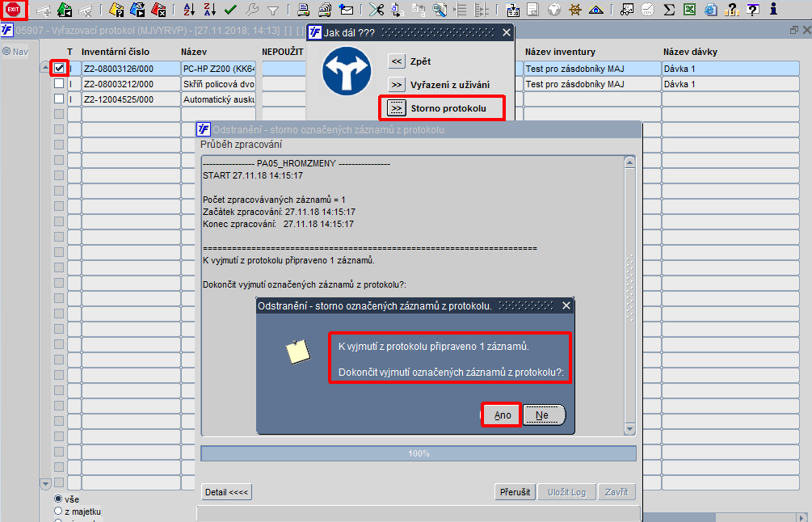
Task: Click the magnifier print preview icon
Action: coord(440,10)
